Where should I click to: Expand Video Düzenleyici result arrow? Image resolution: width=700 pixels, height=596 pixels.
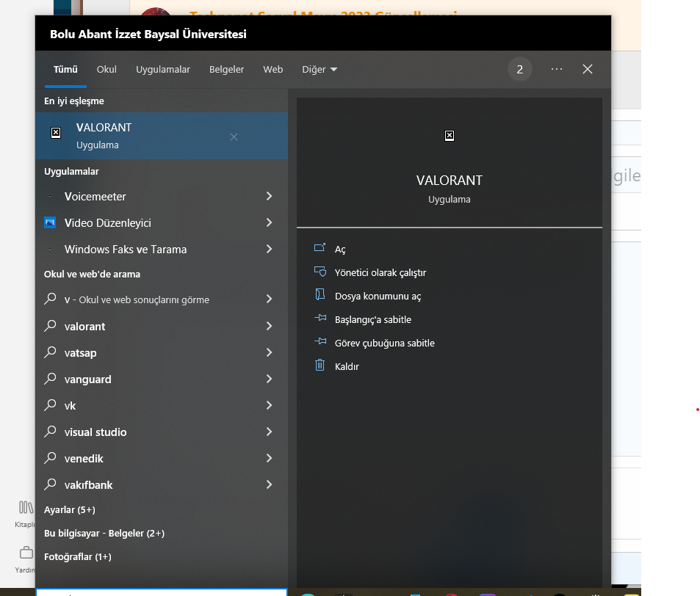tap(269, 222)
